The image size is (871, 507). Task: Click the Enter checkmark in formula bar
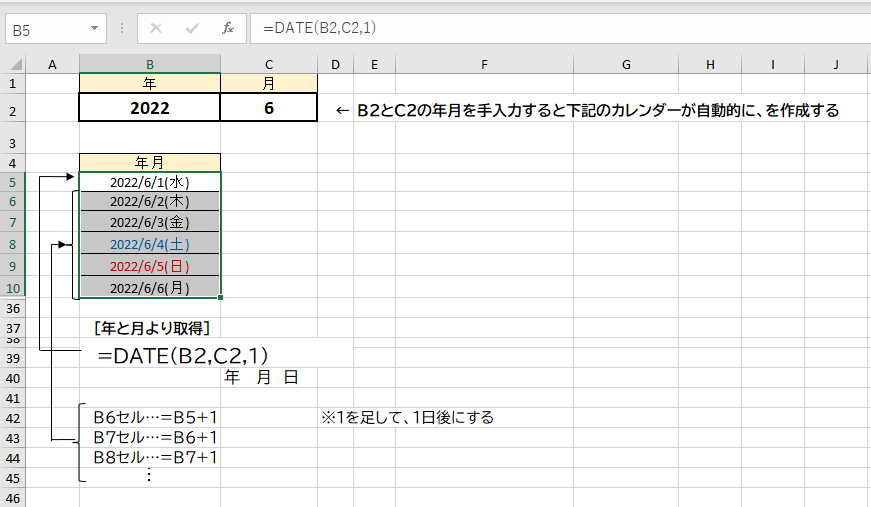(192, 28)
